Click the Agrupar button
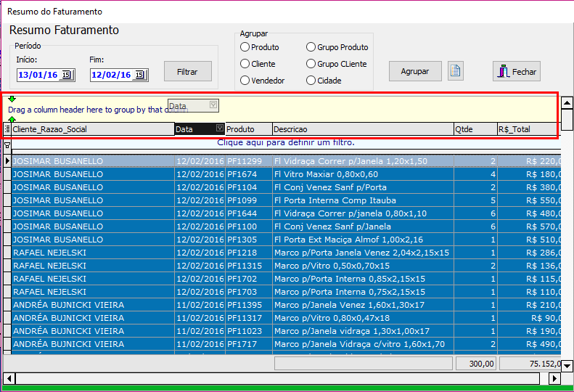Screen dimensions: 574x392 [x=415, y=71]
